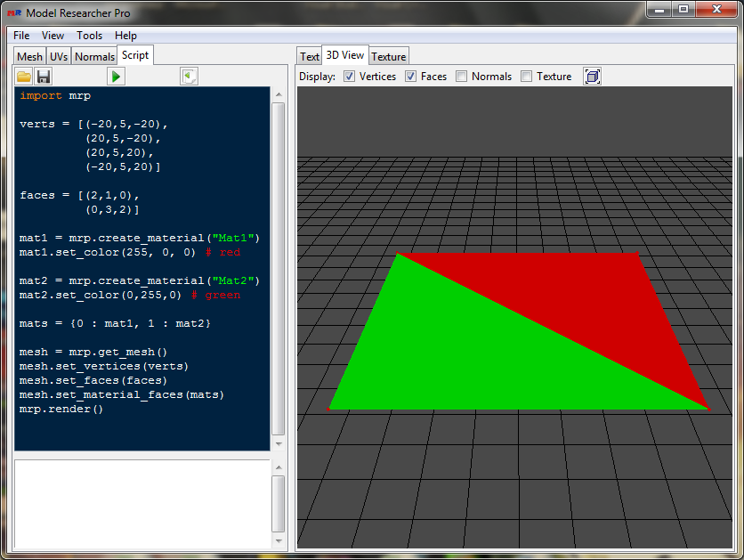Switch to the UVs tab
The height and width of the screenshot is (560, 744).
(x=59, y=56)
